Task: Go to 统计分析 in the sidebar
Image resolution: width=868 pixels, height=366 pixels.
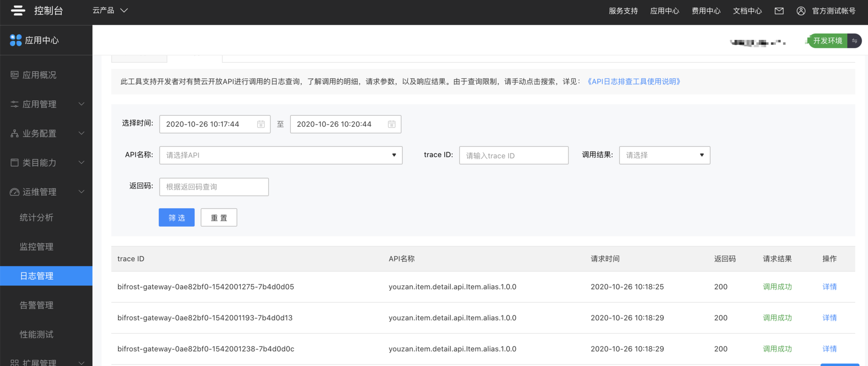Action: pos(37,218)
